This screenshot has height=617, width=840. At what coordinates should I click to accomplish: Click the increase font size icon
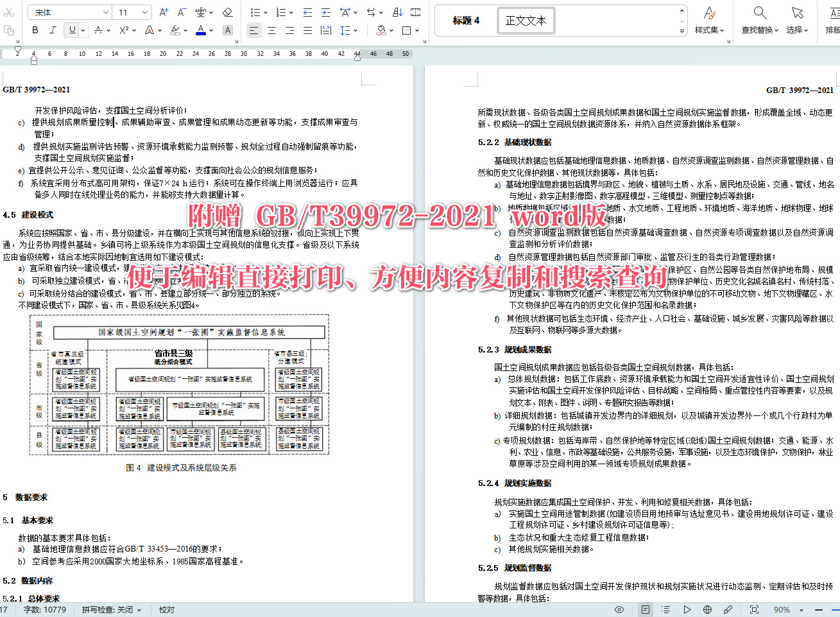tap(164, 12)
